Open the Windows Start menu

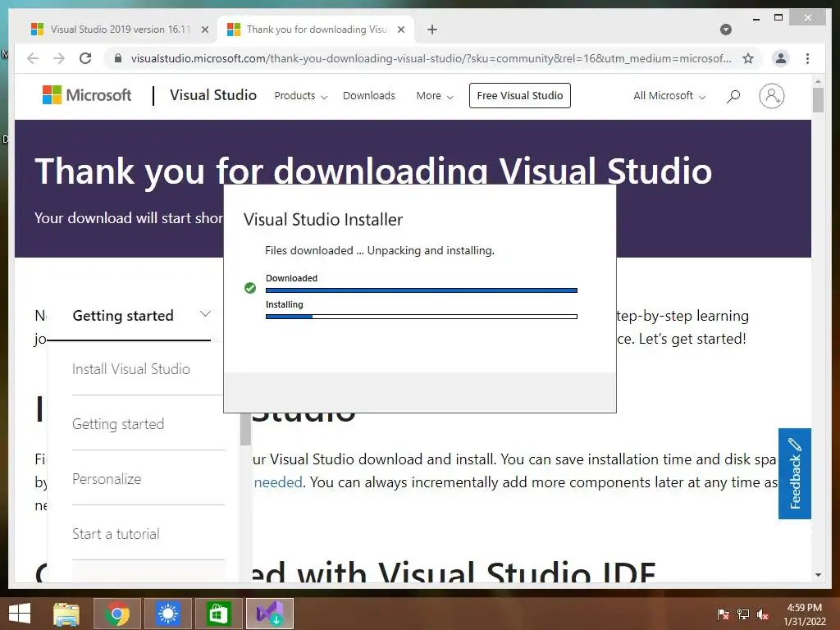click(x=20, y=614)
